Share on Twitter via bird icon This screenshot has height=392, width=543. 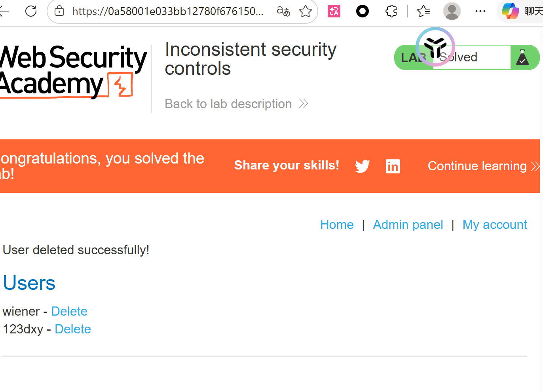[362, 166]
